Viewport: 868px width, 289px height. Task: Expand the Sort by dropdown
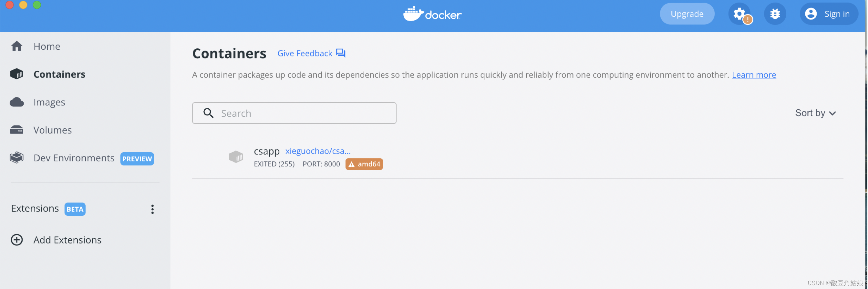815,113
